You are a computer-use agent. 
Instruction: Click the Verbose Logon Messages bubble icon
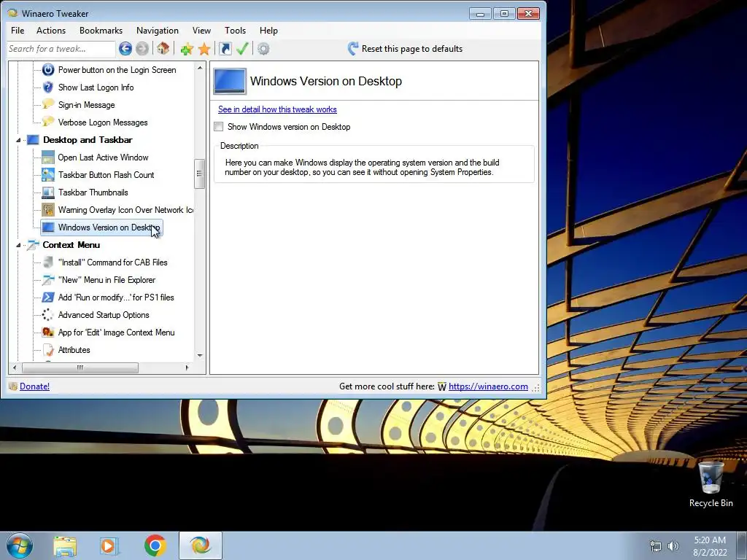(x=48, y=122)
